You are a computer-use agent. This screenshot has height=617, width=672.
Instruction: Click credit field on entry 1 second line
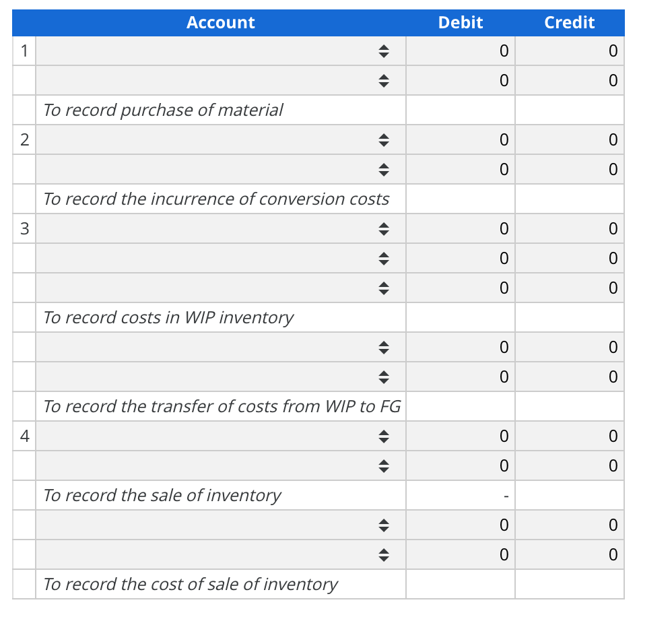pyautogui.click(x=570, y=81)
